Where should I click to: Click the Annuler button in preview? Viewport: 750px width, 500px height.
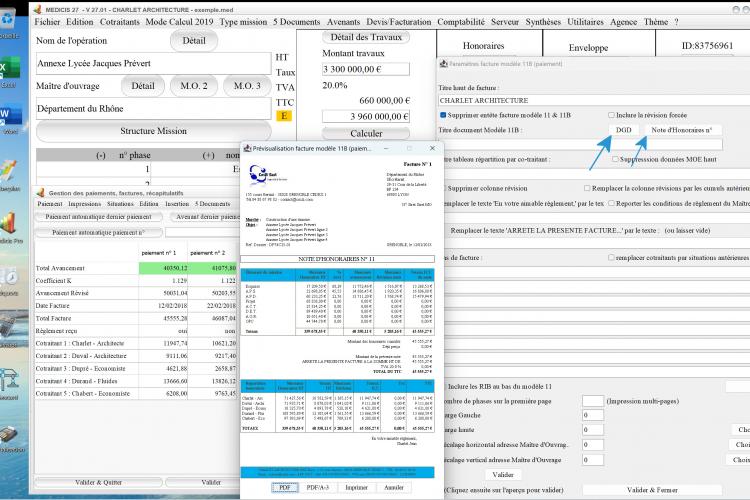pos(394,488)
